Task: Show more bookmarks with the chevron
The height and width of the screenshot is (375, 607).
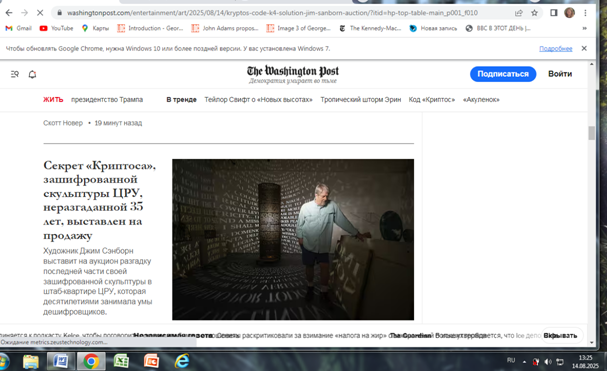Action: (585, 28)
